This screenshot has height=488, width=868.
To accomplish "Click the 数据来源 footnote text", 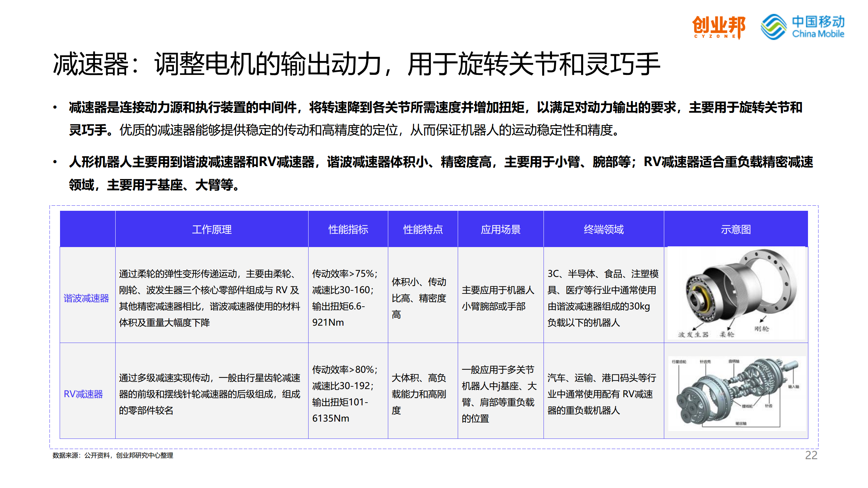I will click(x=113, y=455).
